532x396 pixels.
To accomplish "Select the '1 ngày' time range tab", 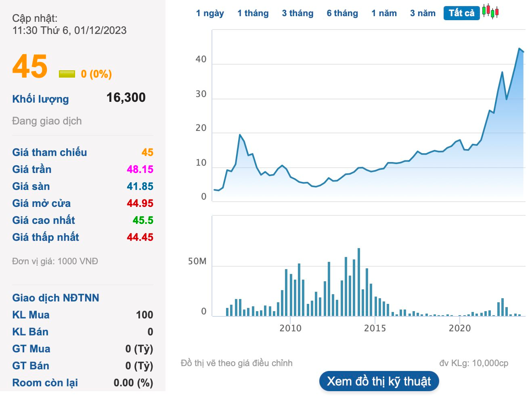I will pyautogui.click(x=210, y=13).
